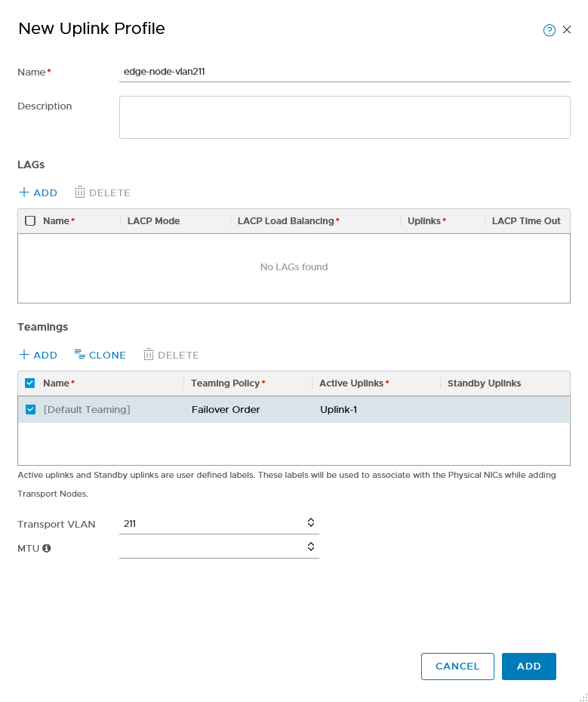Clone the selected teaming
Viewport: 588px width, 702px height.
(x=100, y=355)
